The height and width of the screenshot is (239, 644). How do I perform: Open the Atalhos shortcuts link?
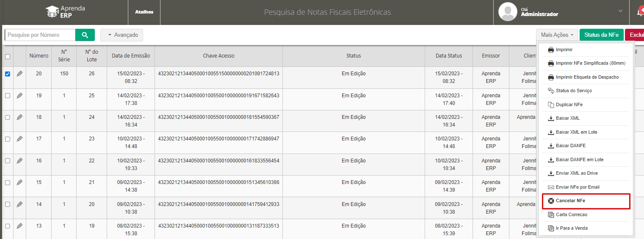click(144, 12)
